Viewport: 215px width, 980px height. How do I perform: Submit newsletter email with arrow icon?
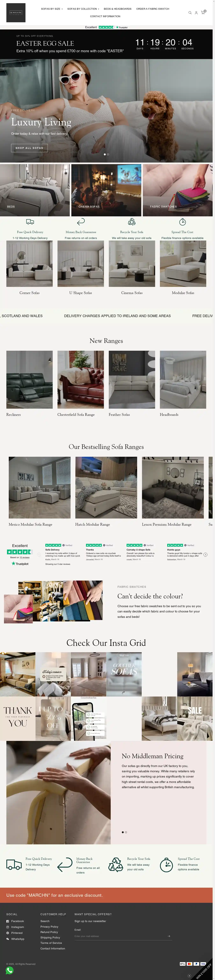click(168, 936)
